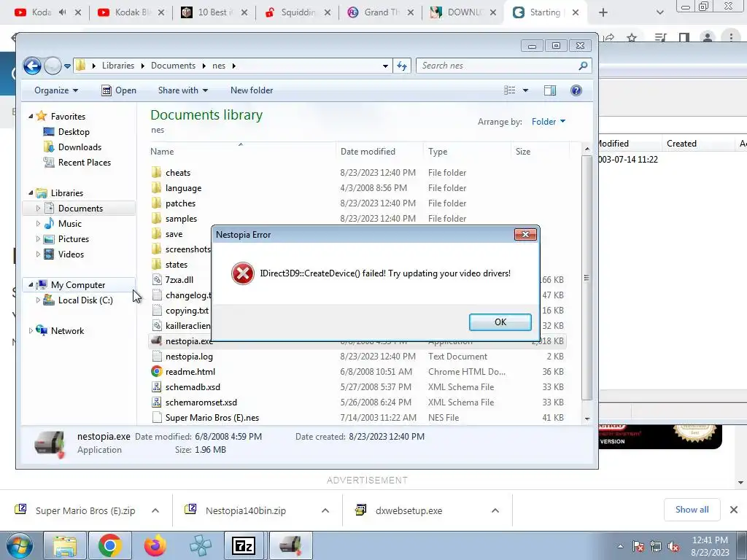
Task: Select the 7zxa.dll file icon
Action: (x=156, y=279)
